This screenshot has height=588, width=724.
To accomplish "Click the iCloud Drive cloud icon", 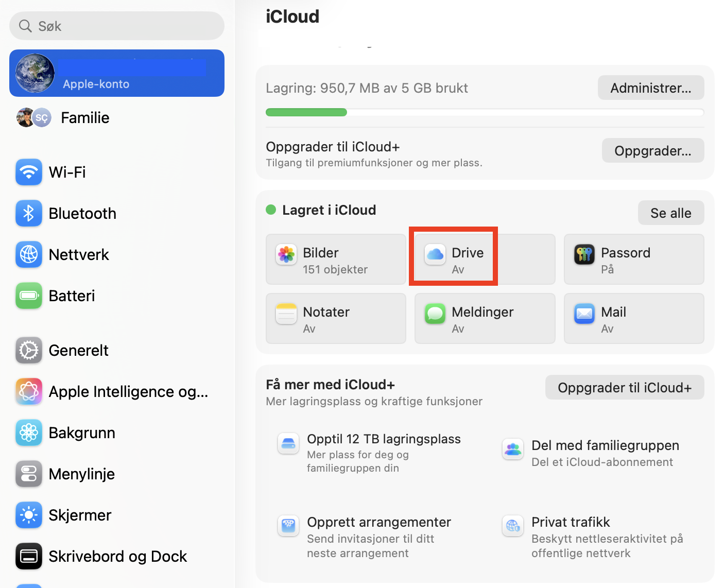I will pos(435,254).
